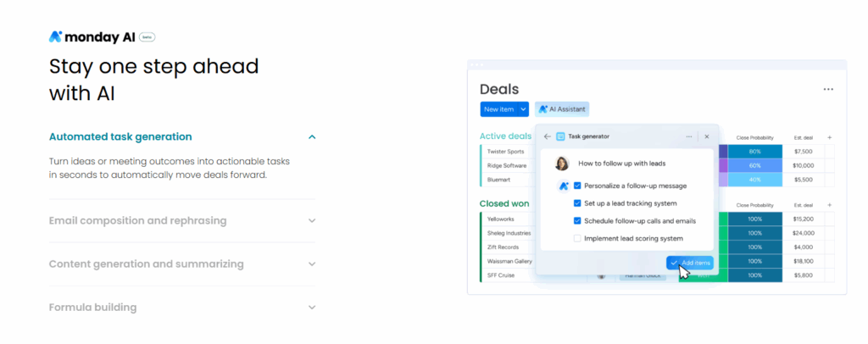
Task: Click the user avatar beside the leads question
Action: click(x=561, y=164)
